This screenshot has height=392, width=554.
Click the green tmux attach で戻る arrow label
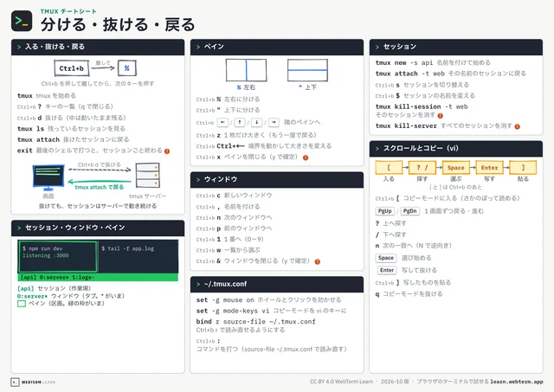click(100, 187)
